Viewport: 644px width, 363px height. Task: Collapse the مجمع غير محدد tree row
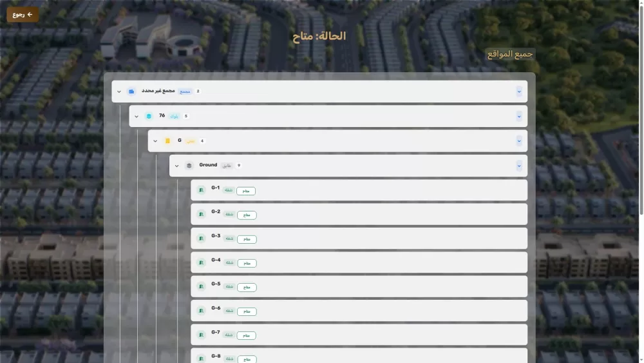pos(119,92)
